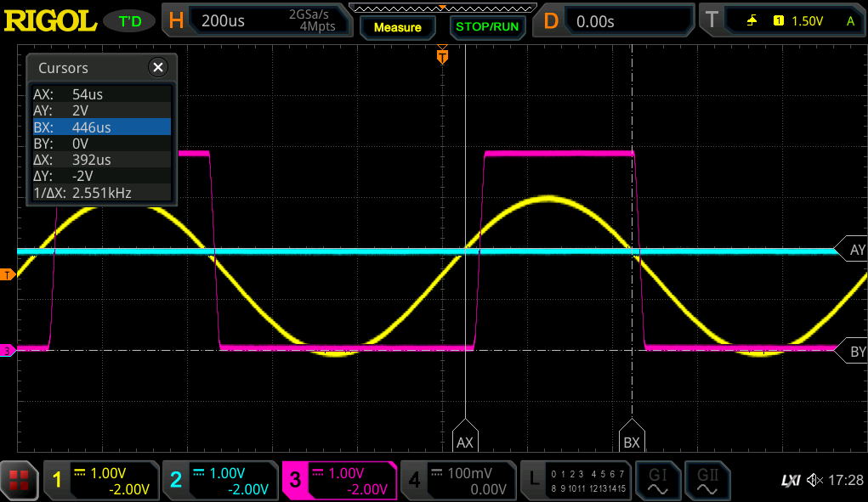Click the clock showing 17:28
868x502 pixels.
point(846,480)
